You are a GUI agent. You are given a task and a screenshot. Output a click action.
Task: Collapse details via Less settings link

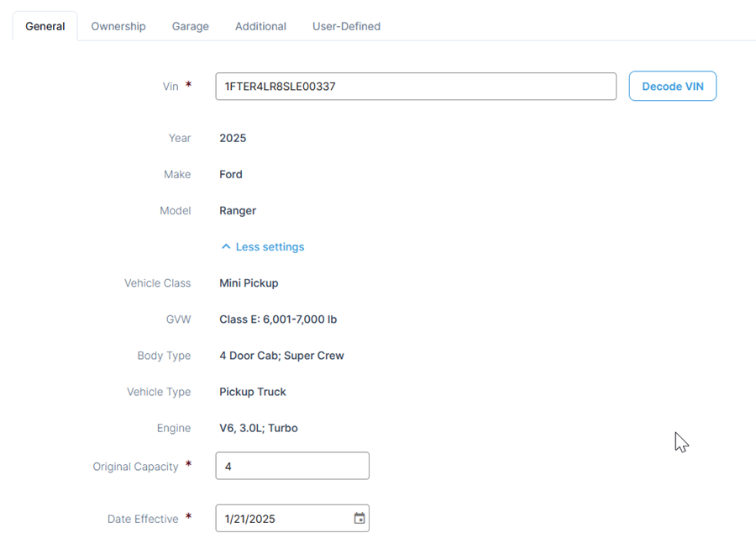point(270,246)
